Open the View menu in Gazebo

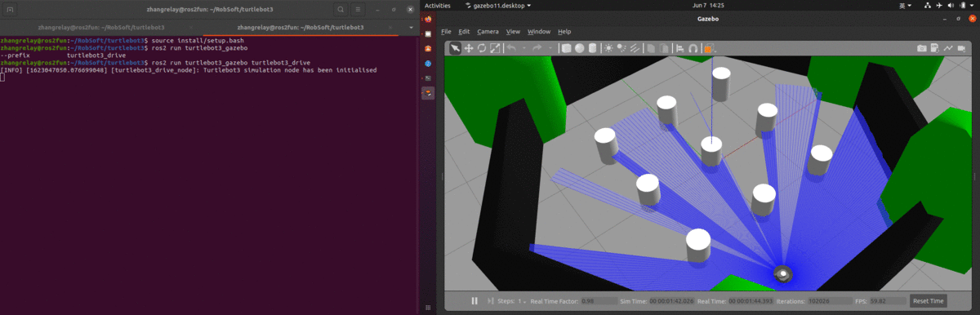pyautogui.click(x=513, y=31)
